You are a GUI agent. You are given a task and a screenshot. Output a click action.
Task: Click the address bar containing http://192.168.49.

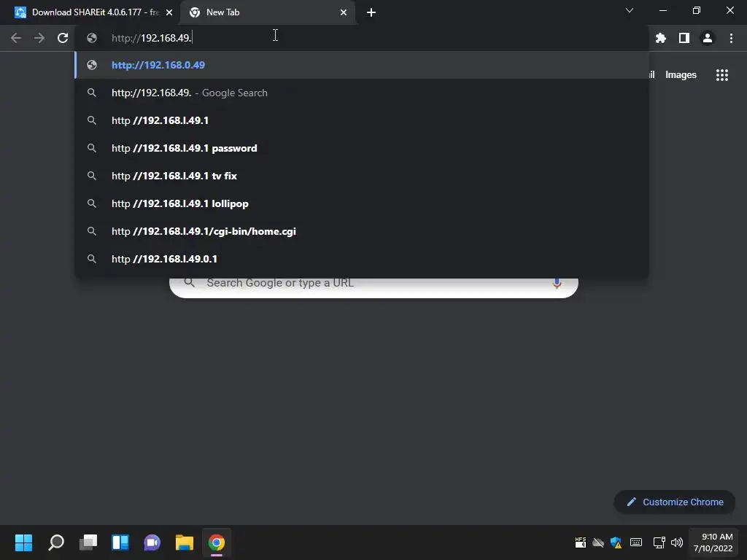(x=362, y=38)
